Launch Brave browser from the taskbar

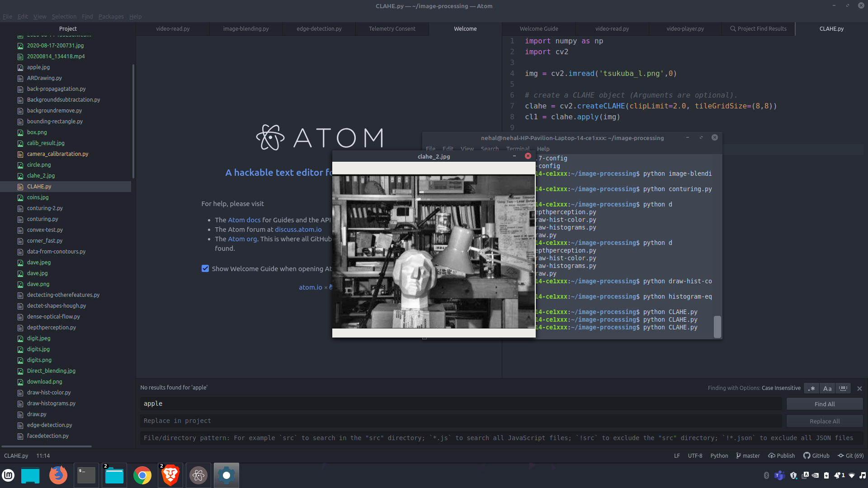[170, 475]
